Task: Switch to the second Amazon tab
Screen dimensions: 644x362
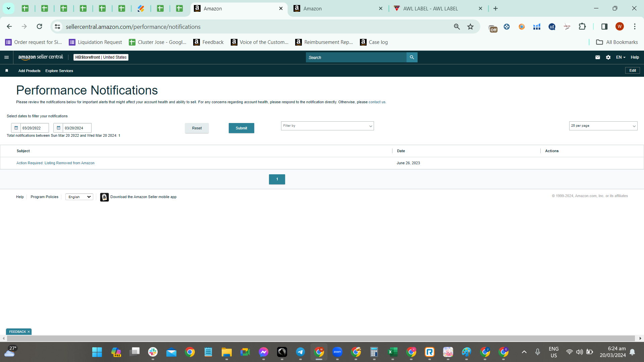Action: click(x=338, y=9)
